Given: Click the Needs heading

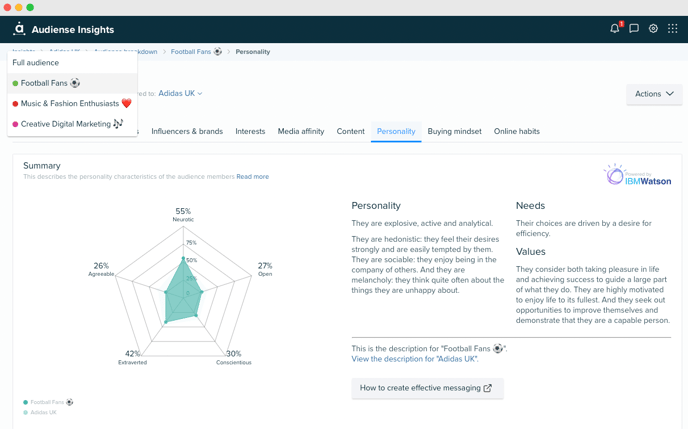Looking at the screenshot, I should pyautogui.click(x=530, y=206).
